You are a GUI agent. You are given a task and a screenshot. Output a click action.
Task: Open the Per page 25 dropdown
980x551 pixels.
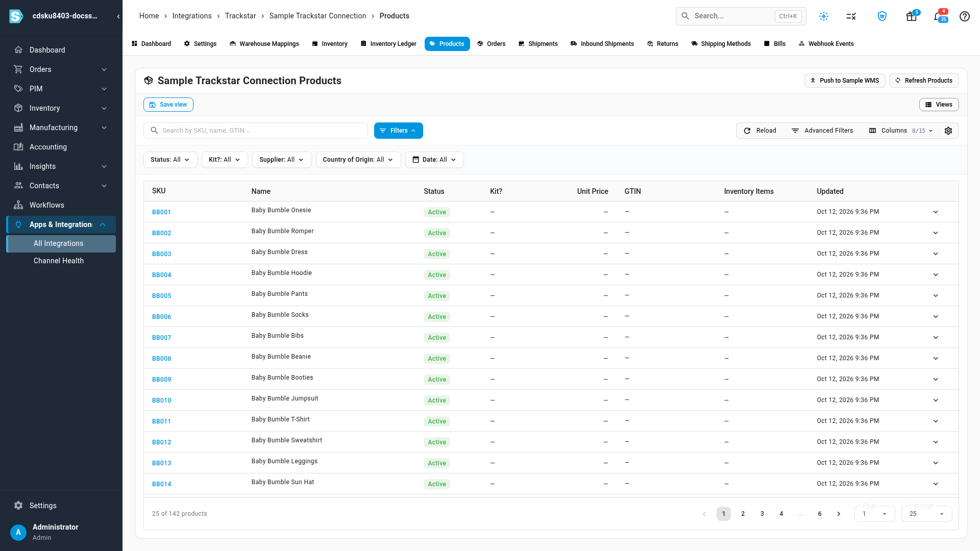tap(927, 514)
